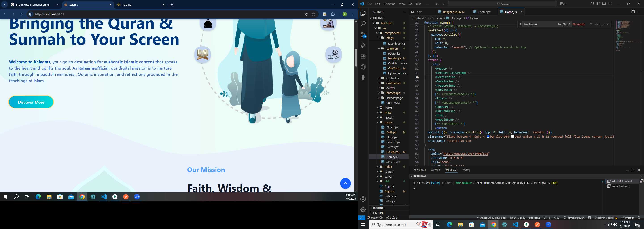The image size is (644, 229).
Task: Open Source Control view with 30 badge
Action: [363, 35]
